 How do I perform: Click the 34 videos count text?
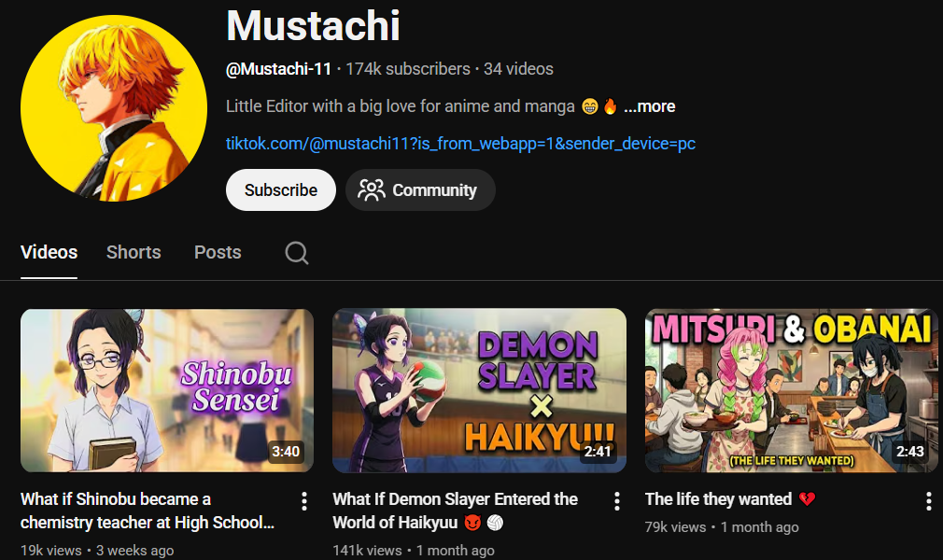click(x=518, y=69)
